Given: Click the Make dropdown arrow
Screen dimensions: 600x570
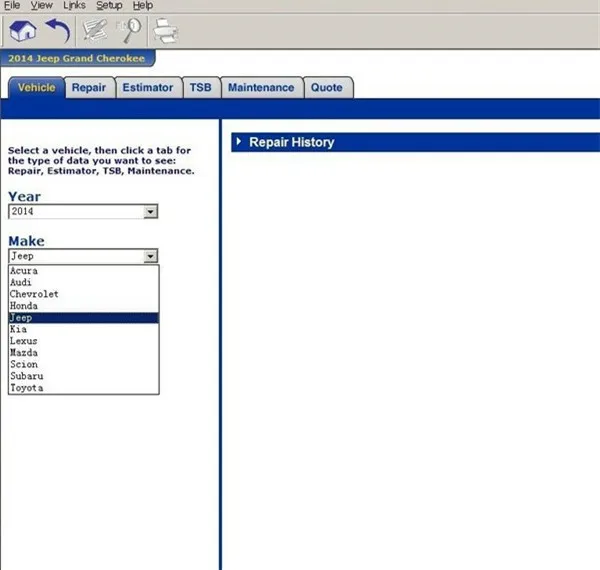Looking at the screenshot, I should (x=150, y=256).
